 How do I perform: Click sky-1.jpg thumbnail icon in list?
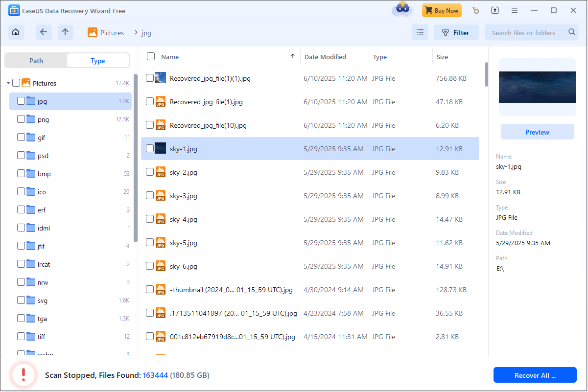pyautogui.click(x=161, y=148)
